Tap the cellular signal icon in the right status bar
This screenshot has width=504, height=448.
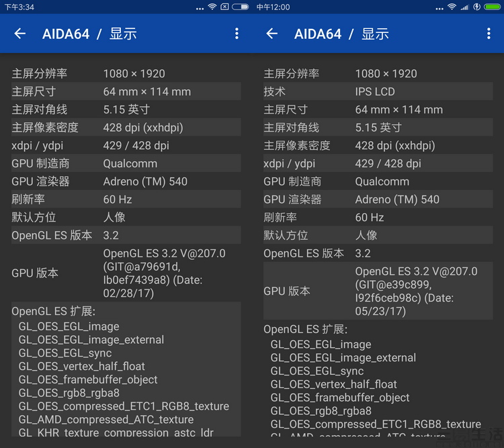coord(465,7)
